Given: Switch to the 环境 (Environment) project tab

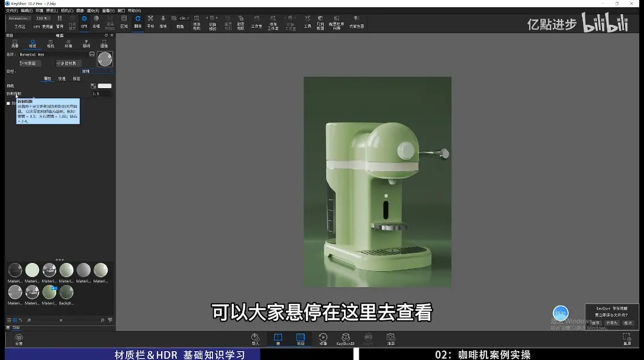Looking at the screenshot, I should 68,44.
